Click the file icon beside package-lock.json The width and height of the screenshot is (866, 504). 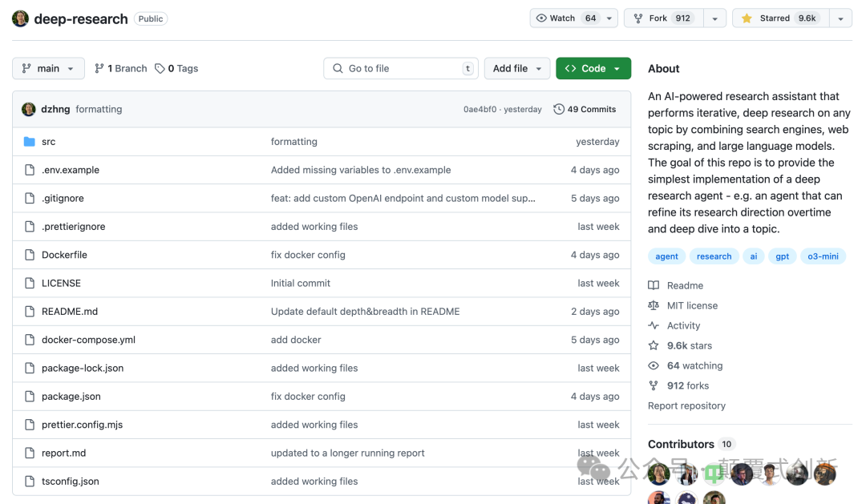click(30, 369)
